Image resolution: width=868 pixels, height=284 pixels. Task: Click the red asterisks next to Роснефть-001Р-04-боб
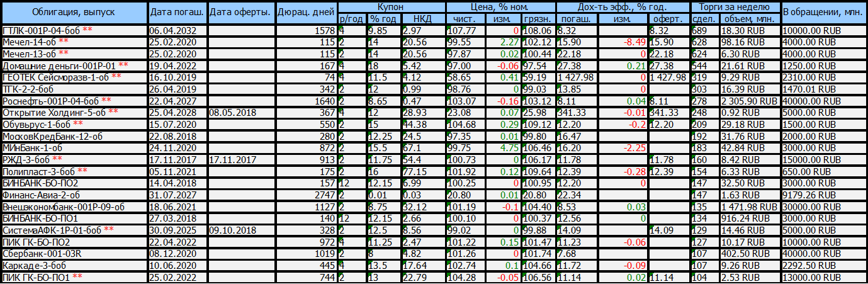point(106,101)
